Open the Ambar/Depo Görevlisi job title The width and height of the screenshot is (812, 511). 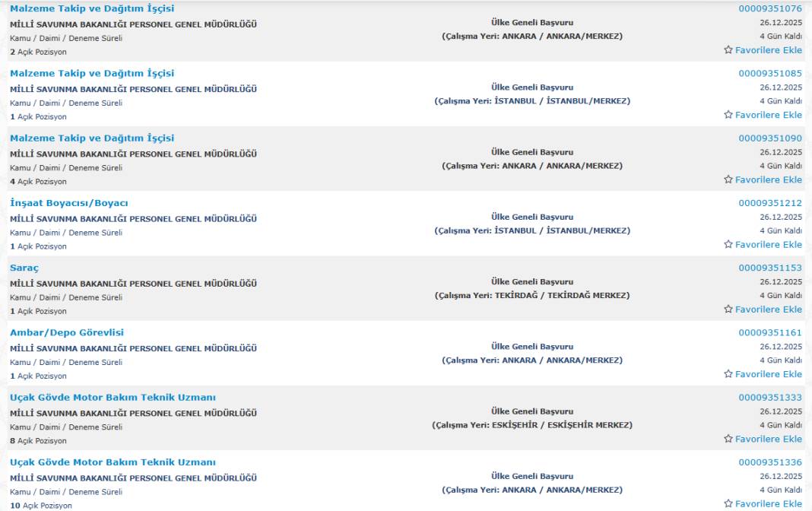[67, 332]
